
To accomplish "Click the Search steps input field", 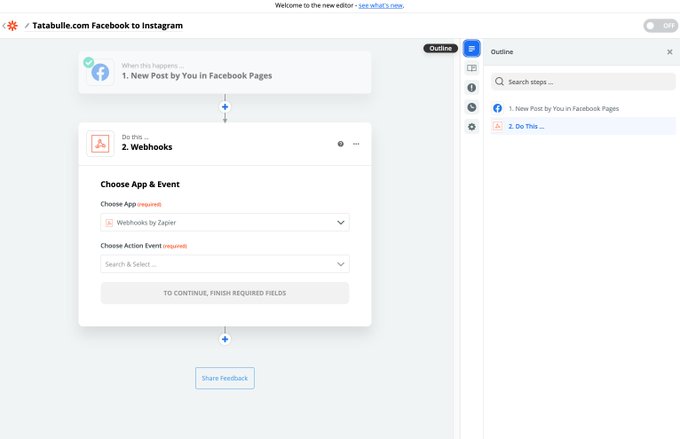I will pyautogui.click(x=583, y=82).
